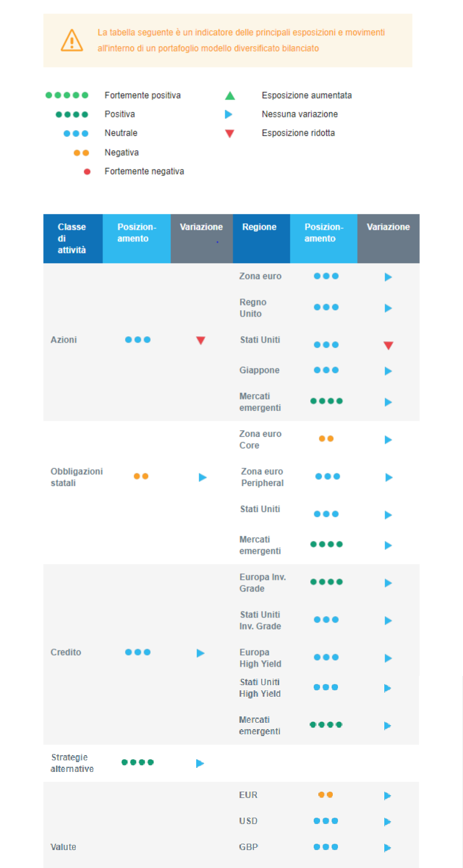Click the green 'Esposizione aumentata' legend triangle
463x868 pixels.
230,95
